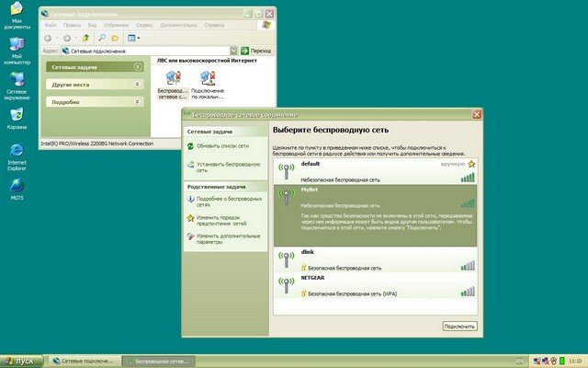Open the Views toolbar dropdown

pyautogui.click(x=132, y=38)
